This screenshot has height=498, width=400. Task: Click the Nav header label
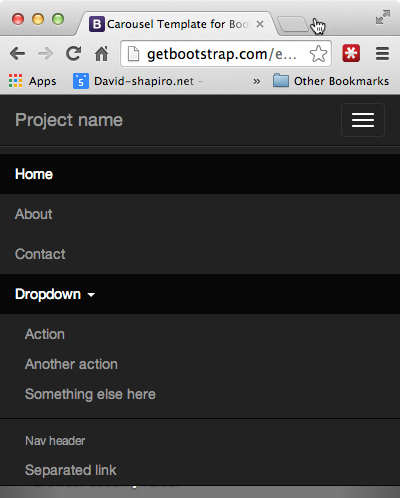pos(55,441)
